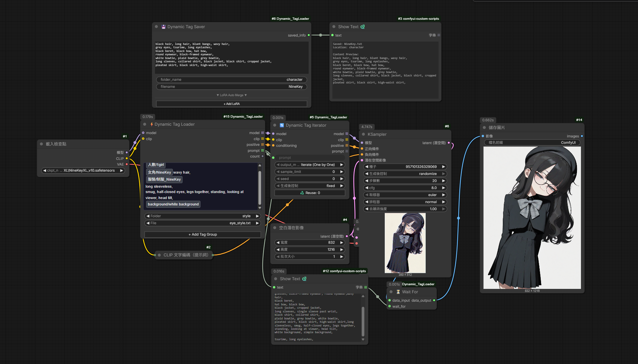Click the model output grid icon on Tag Loader
This screenshot has width=638, height=364.
point(263,133)
